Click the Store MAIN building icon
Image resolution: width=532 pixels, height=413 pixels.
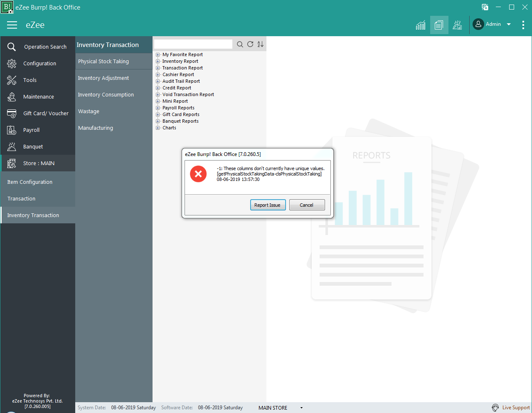point(12,163)
